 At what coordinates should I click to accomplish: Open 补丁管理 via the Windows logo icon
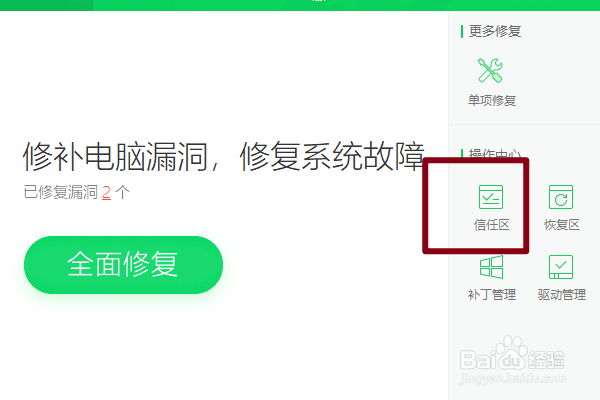[x=491, y=267]
